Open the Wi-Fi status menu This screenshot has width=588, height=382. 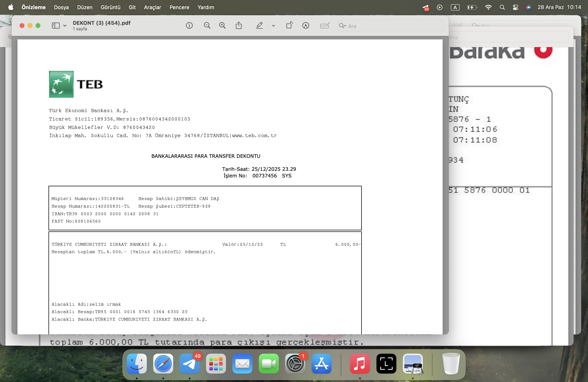coord(488,7)
